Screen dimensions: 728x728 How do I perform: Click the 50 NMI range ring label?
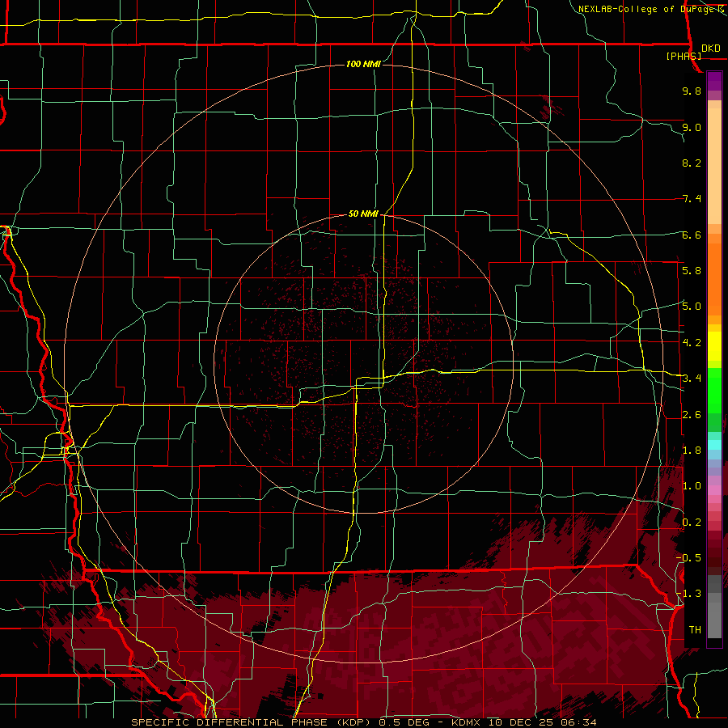pyautogui.click(x=363, y=214)
